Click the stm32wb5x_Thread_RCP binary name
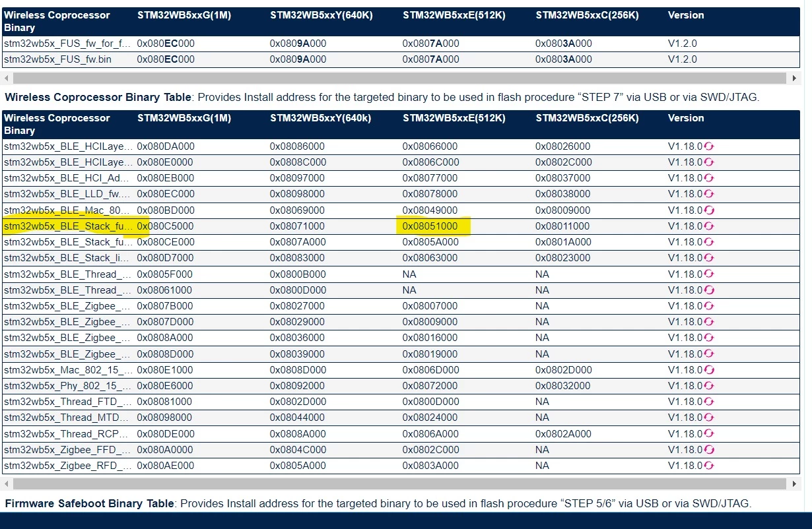This screenshot has height=529, width=812. [x=68, y=434]
